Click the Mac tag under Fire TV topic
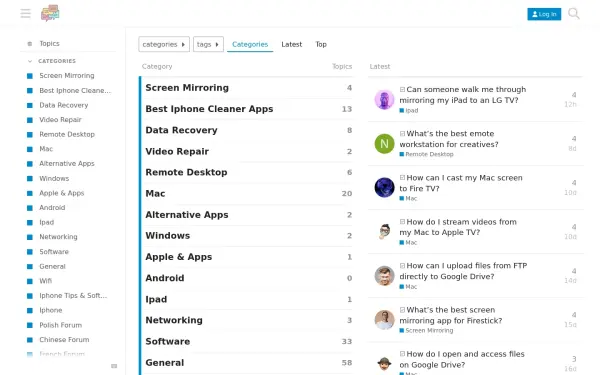 (408, 199)
